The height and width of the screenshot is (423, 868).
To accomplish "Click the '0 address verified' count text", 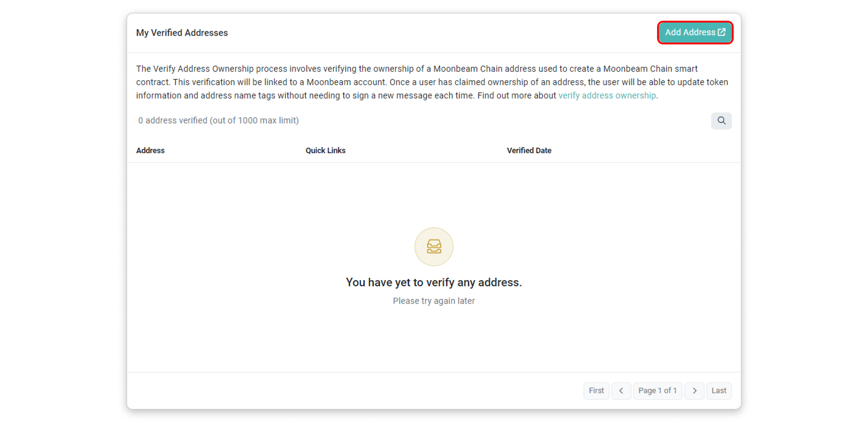I will click(x=173, y=121).
